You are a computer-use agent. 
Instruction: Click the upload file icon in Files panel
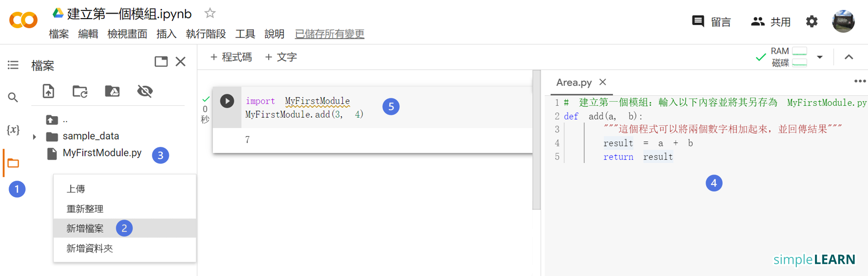(48, 91)
